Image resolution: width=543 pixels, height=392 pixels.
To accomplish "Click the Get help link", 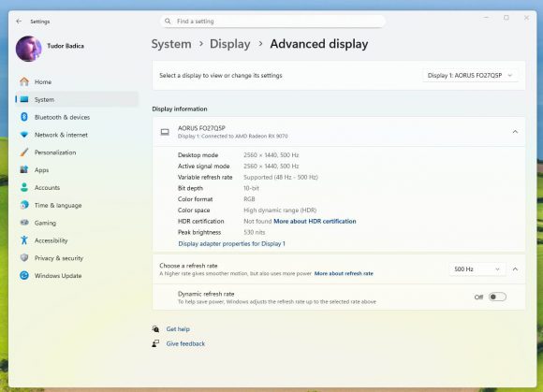I will pos(178,328).
